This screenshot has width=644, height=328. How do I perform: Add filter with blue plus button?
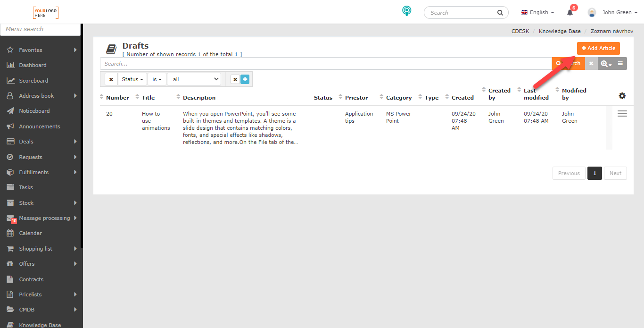coord(245,79)
